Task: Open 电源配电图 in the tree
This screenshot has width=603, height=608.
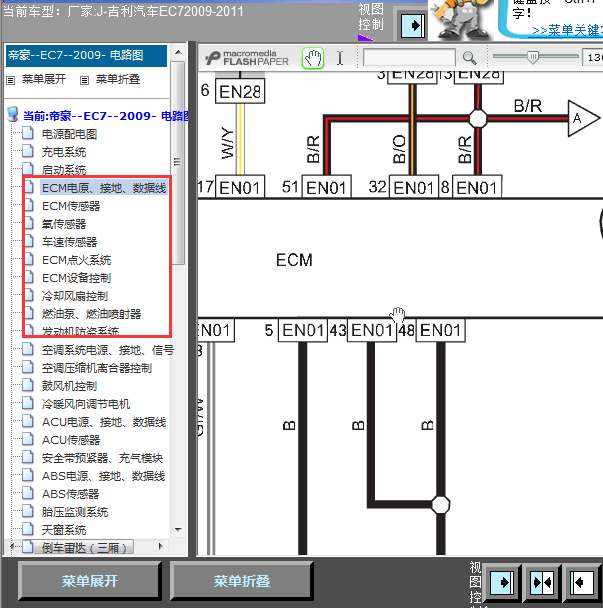Action: point(69,134)
